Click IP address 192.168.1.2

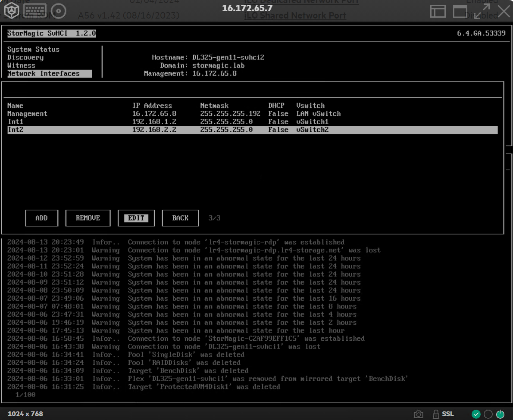click(154, 121)
